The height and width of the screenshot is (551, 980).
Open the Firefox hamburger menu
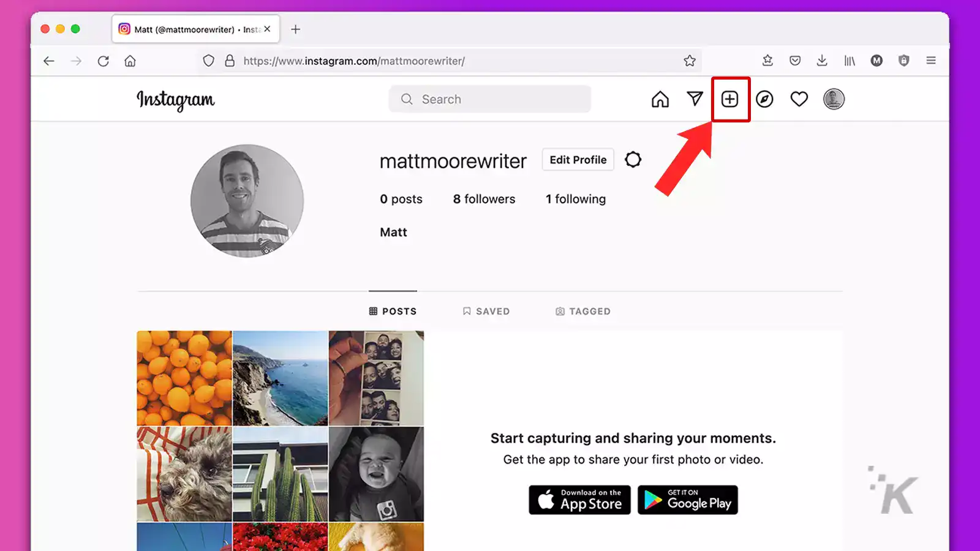(x=931, y=61)
